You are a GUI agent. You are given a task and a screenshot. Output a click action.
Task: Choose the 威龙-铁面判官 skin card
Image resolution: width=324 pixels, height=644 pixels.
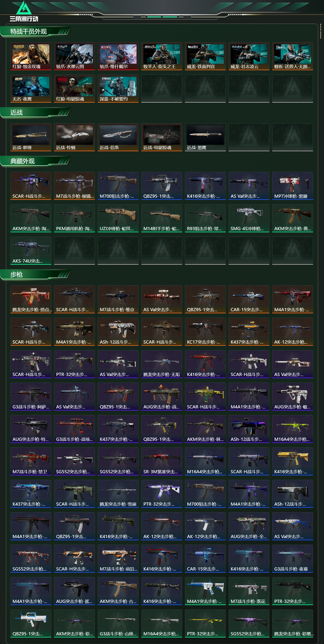tap(205, 56)
